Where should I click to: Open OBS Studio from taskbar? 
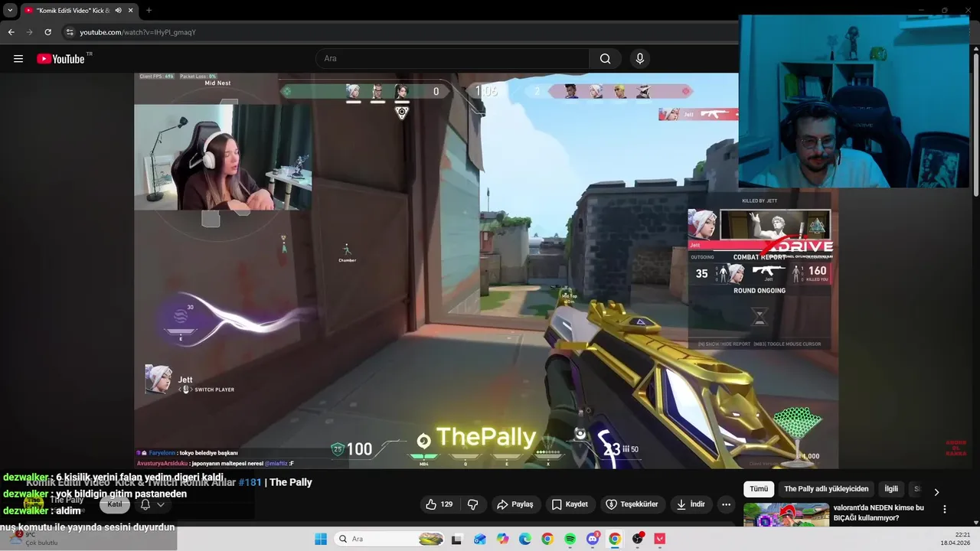(x=637, y=539)
